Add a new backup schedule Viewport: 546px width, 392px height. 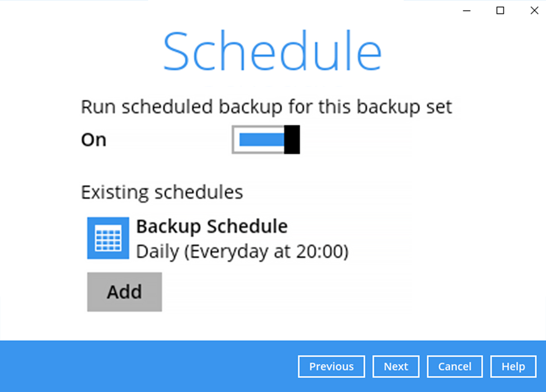[x=124, y=292]
